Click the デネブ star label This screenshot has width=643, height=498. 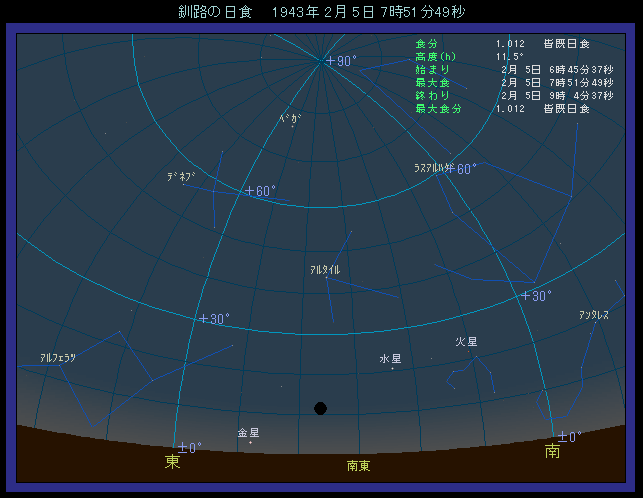(x=181, y=177)
